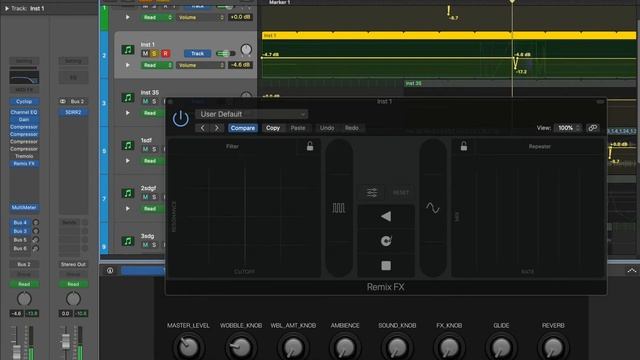Click the Scratch turntable button

pos(386,241)
